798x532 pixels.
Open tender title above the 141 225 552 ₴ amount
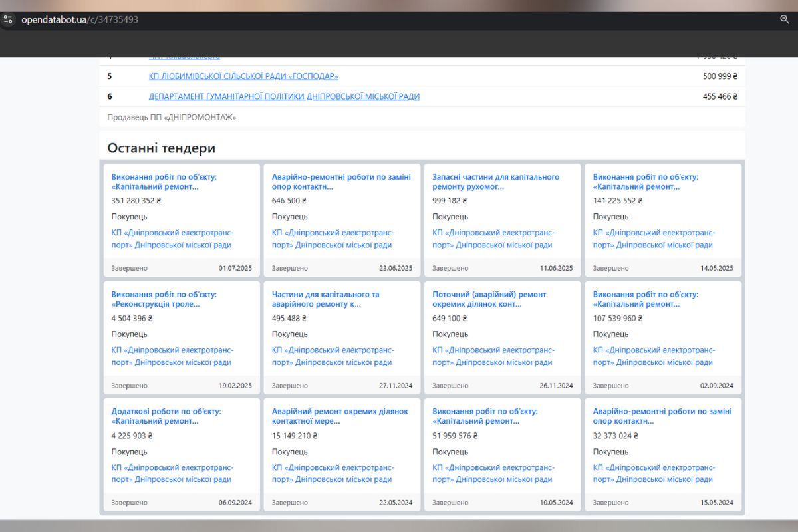point(646,182)
